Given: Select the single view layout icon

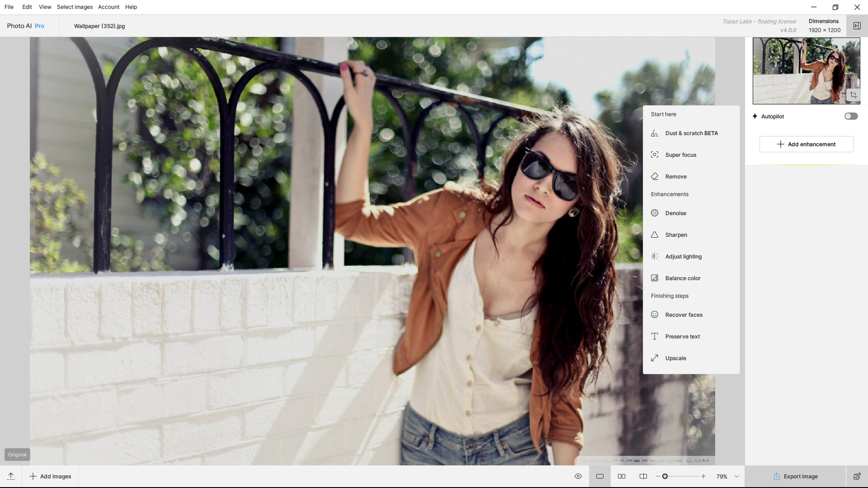Looking at the screenshot, I should click(x=600, y=476).
